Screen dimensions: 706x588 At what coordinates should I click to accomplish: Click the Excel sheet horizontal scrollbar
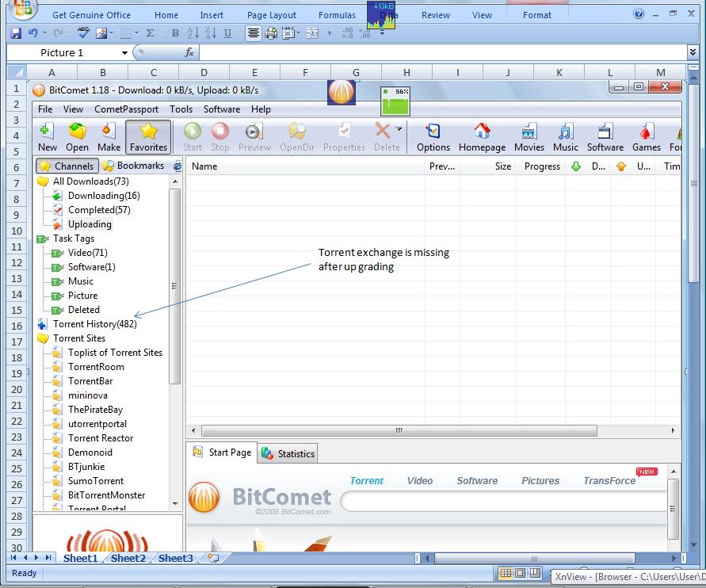534,559
